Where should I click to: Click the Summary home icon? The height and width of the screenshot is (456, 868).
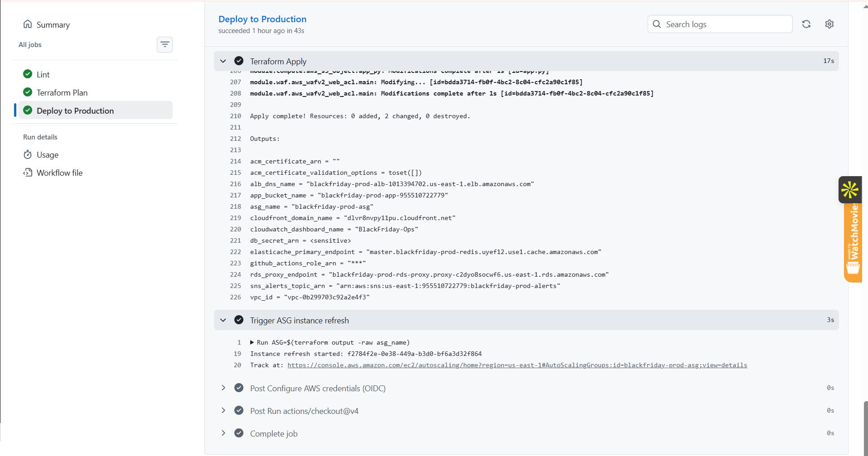[x=28, y=24]
